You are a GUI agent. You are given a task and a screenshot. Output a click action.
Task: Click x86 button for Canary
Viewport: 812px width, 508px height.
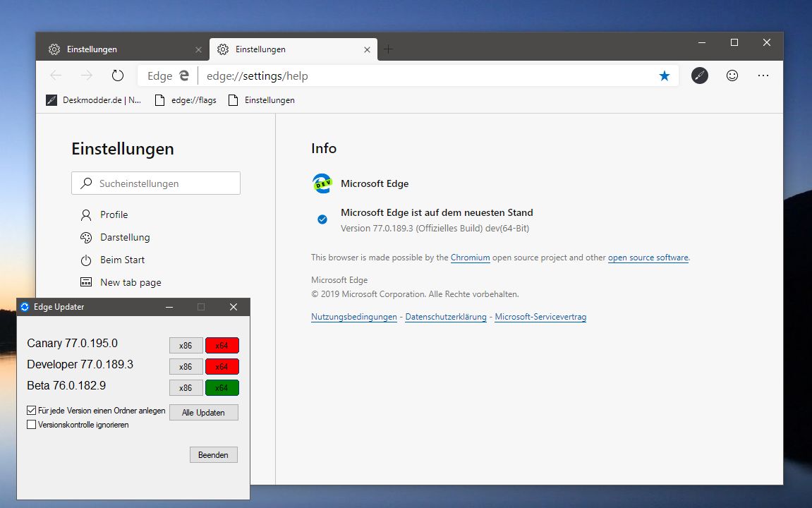pyautogui.click(x=186, y=346)
